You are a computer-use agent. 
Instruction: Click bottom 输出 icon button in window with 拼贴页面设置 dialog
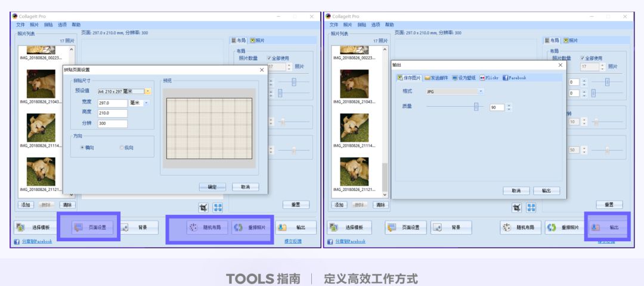(296, 227)
